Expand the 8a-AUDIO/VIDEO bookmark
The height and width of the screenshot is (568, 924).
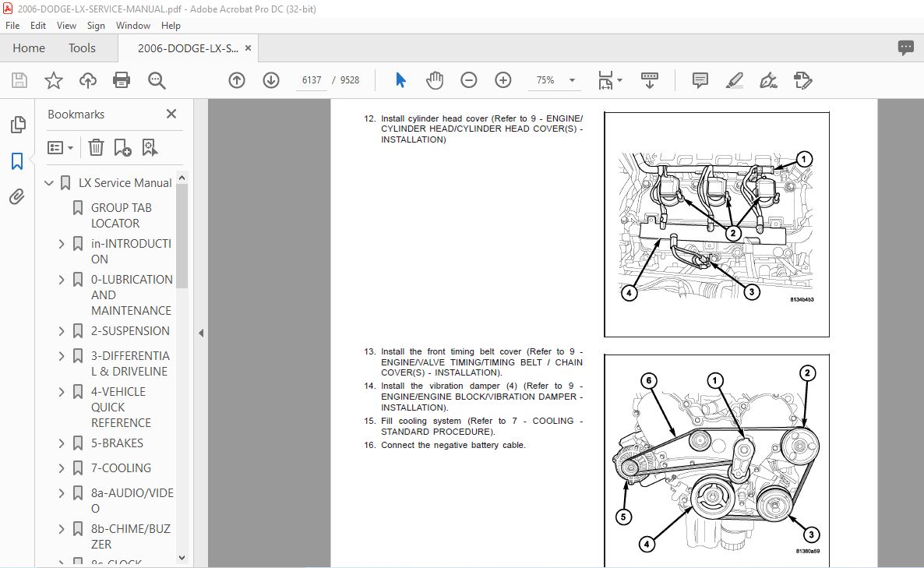pyautogui.click(x=62, y=493)
